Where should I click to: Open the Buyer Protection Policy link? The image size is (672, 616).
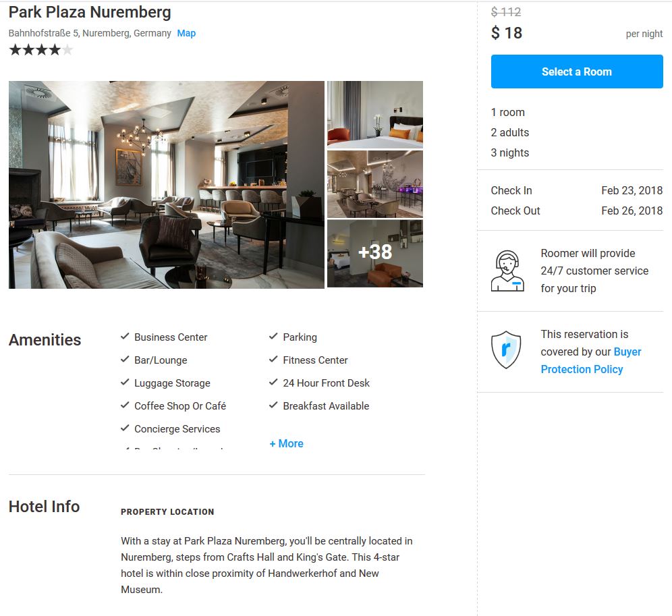click(590, 360)
